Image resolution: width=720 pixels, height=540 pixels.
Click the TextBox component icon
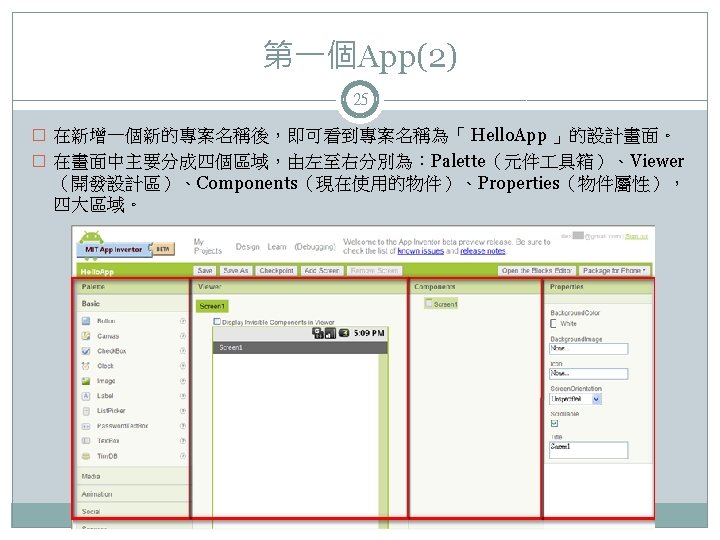(86, 441)
